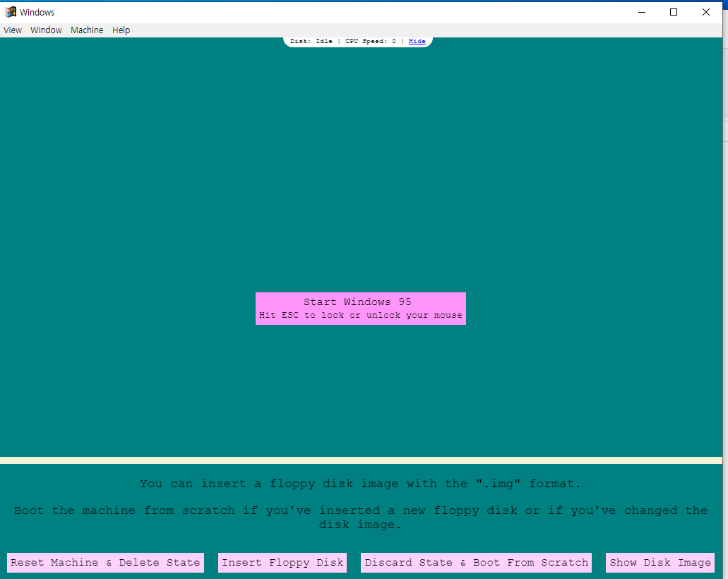Open the Window menu
Image resolution: width=728 pixels, height=579 pixels.
[46, 30]
